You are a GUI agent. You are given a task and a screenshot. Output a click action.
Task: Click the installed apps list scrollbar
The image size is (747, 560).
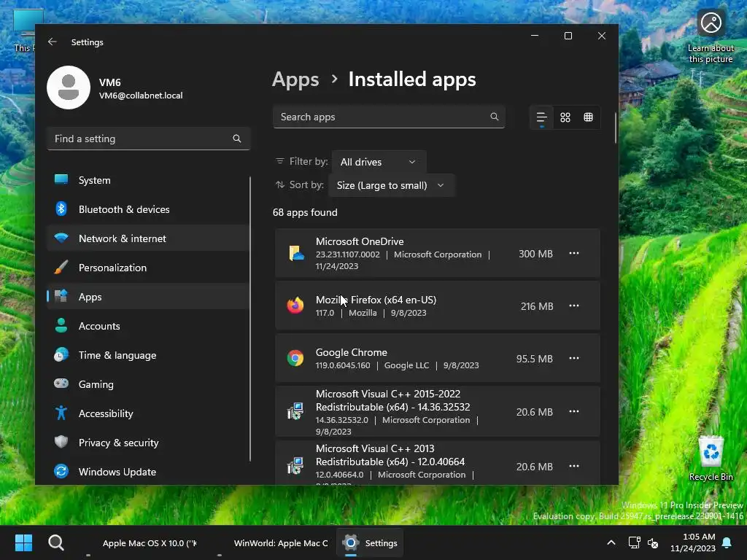[615, 128]
